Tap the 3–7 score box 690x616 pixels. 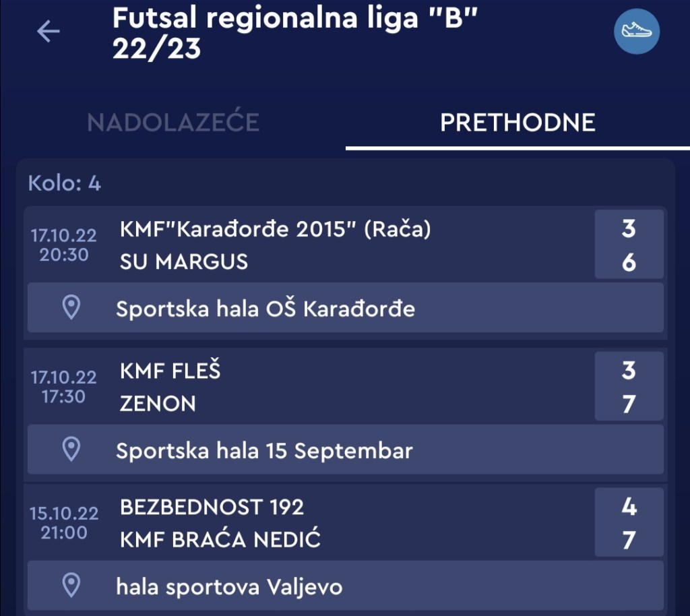click(x=629, y=387)
